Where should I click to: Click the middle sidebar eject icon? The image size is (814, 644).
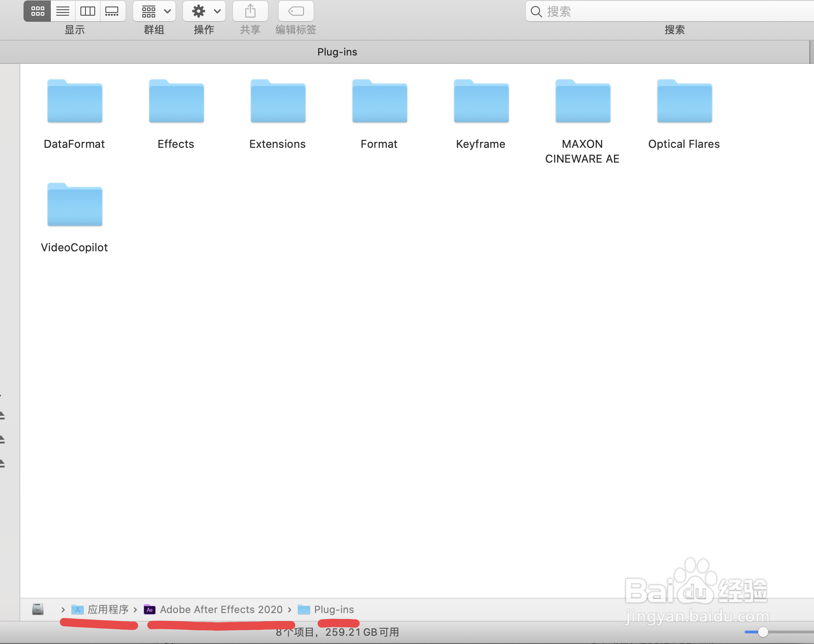pyautogui.click(x=2, y=439)
